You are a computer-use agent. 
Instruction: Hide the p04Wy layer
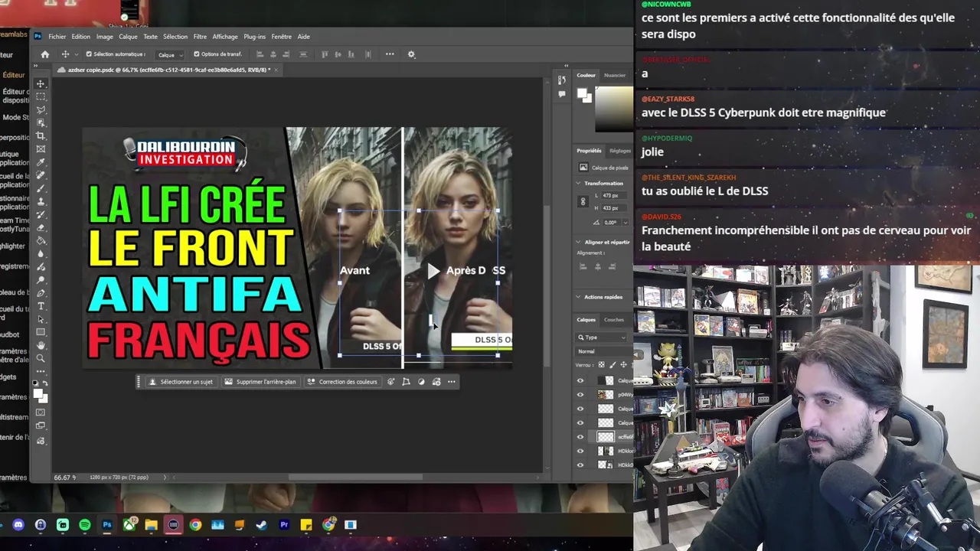pos(580,395)
